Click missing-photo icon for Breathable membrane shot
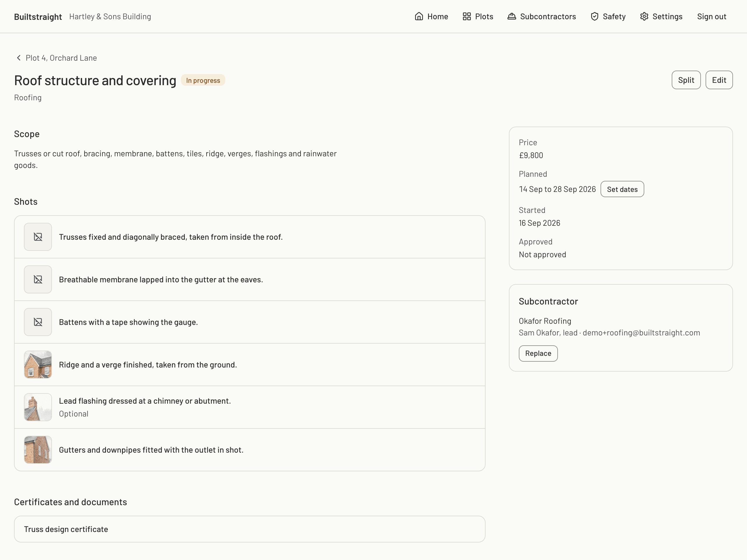This screenshot has width=747, height=560. coord(38,279)
